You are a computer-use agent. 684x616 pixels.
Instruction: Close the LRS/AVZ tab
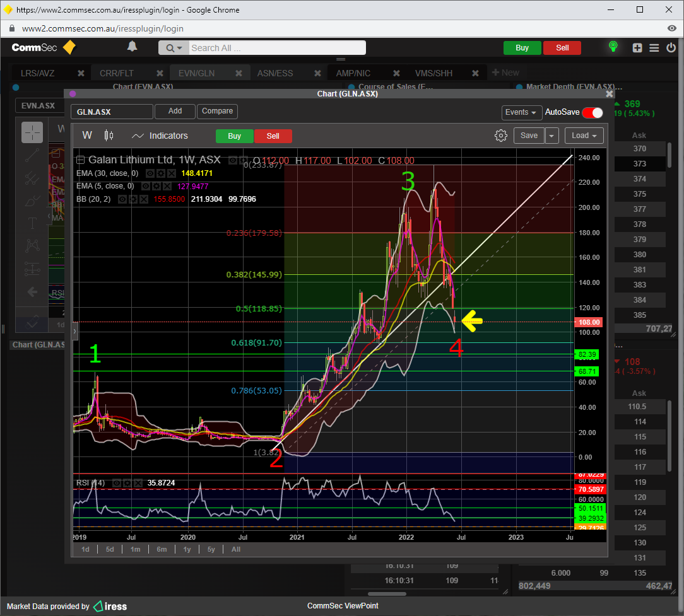click(x=81, y=73)
